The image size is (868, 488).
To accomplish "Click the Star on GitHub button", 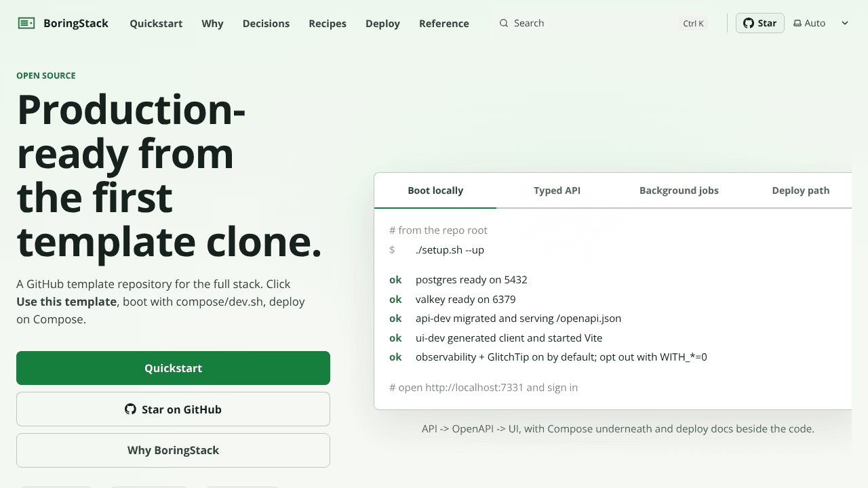I will 173,409.
